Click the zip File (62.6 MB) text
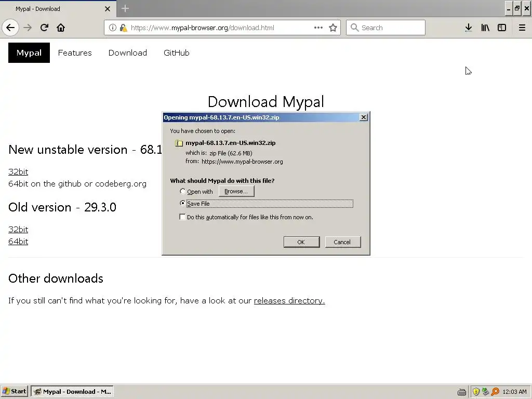 point(231,153)
